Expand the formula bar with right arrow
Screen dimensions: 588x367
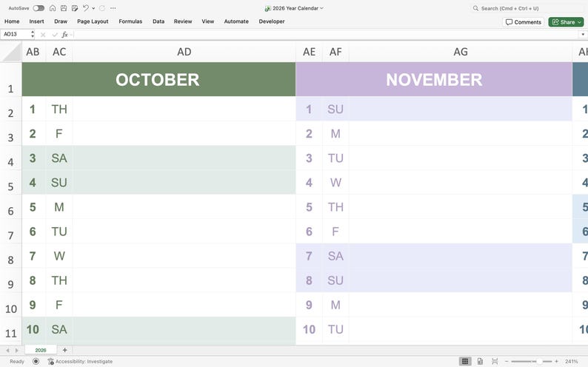[x=583, y=35]
